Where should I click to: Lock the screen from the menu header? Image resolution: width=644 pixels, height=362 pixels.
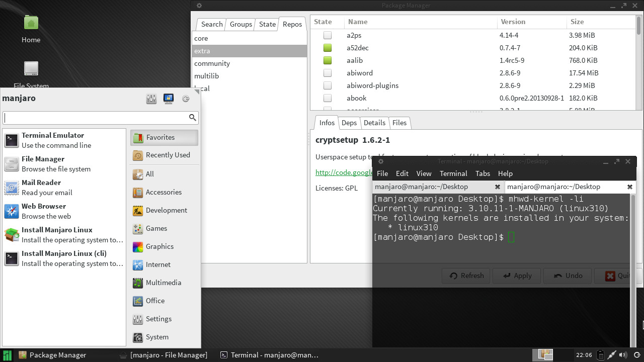(169, 99)
